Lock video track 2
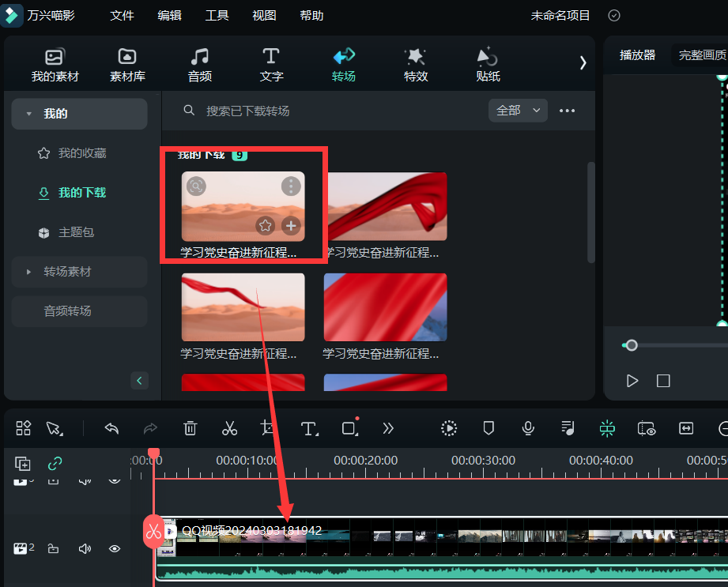728x587 pixels. (x=54, y=549)
